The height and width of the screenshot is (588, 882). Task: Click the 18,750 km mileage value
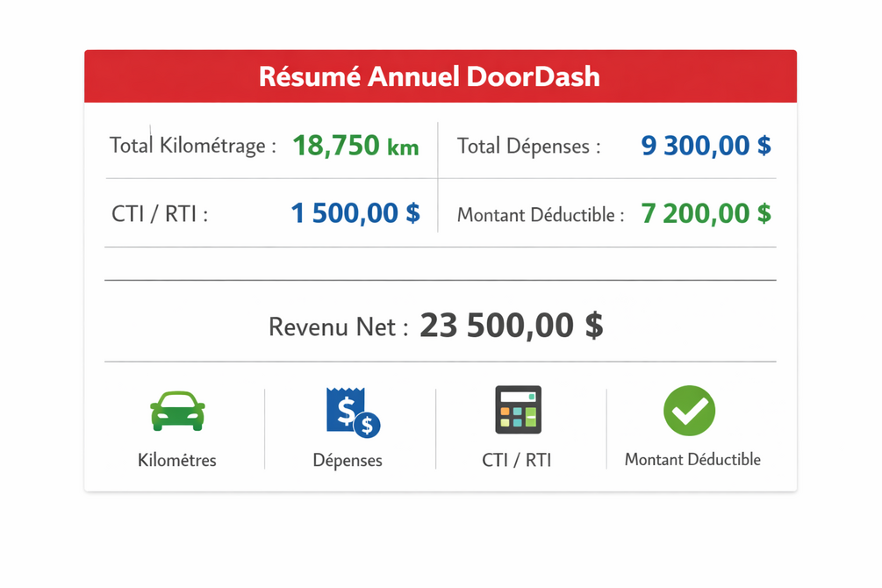click(355, 145)
